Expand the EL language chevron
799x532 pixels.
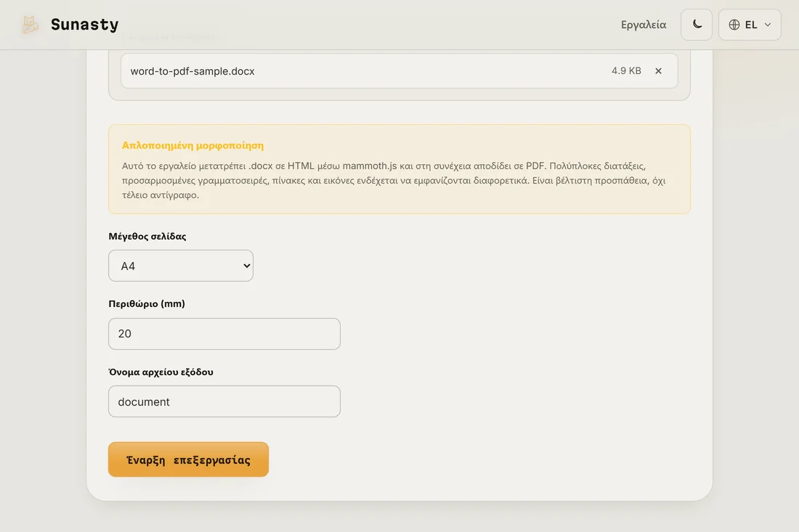point(768,25)
